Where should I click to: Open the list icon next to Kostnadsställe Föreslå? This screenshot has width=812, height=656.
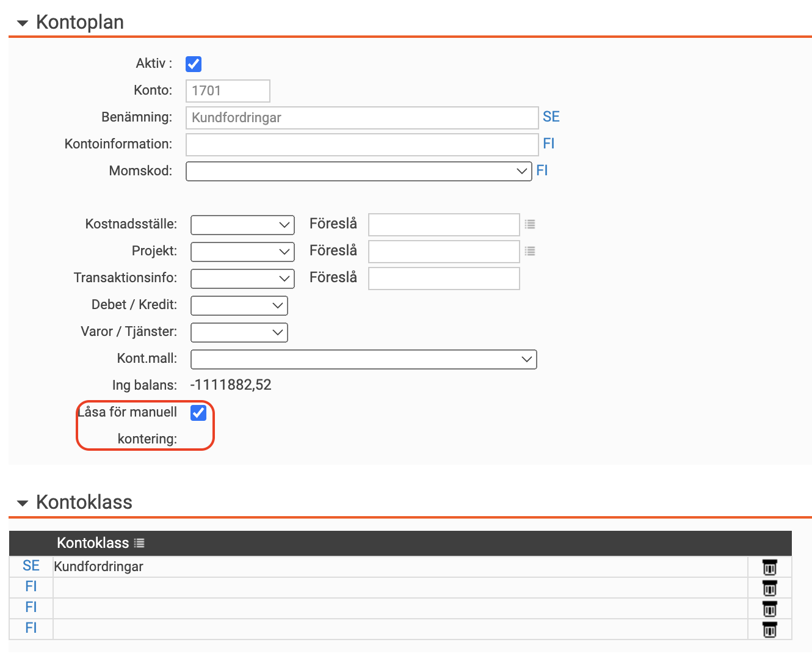tap(530, 224)
